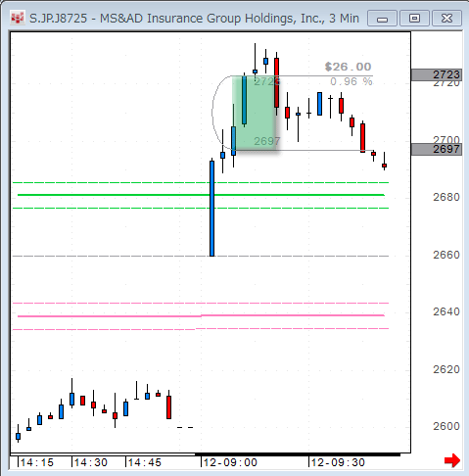Image resolution: width=469 pixels, height=476 pixels.
Task: Click the 2697 label inside the green box
Action: [267, 141]
